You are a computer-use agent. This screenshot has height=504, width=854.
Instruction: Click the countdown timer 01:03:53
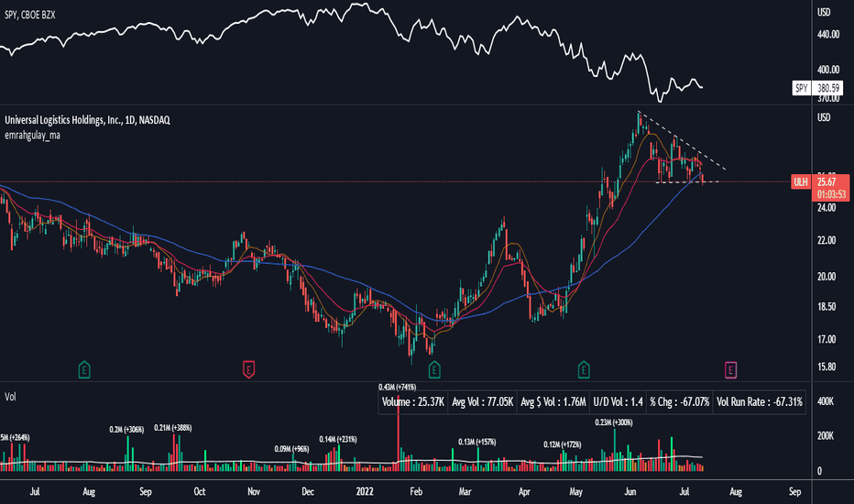(x=831, y=194)
